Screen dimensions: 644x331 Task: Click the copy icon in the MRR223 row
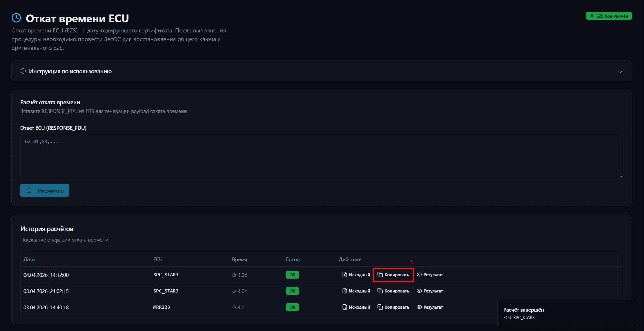click(x=380, y=307)
